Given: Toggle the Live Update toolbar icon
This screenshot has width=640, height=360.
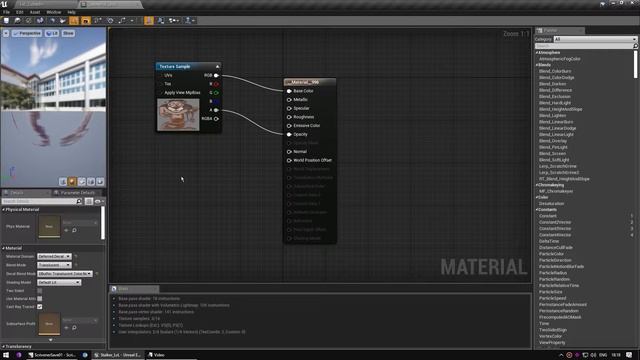Looking at the screenshot, I should [110, 20].
